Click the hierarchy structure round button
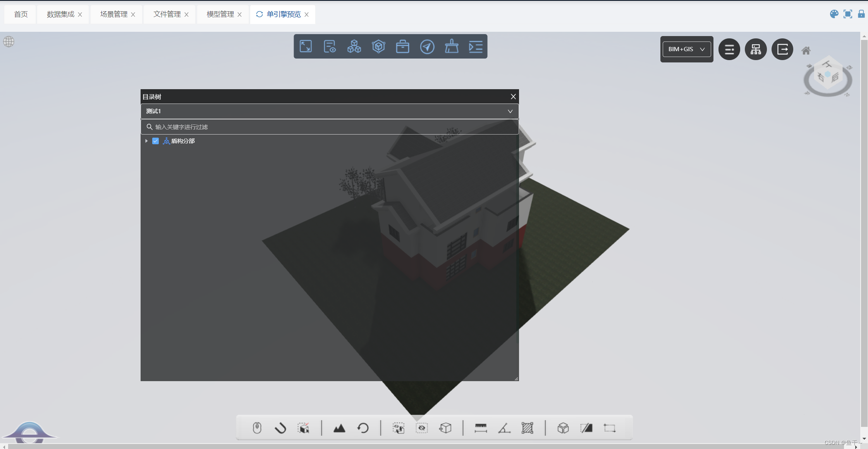This screenshot has width=868, height=449. [x=755, y=49]
